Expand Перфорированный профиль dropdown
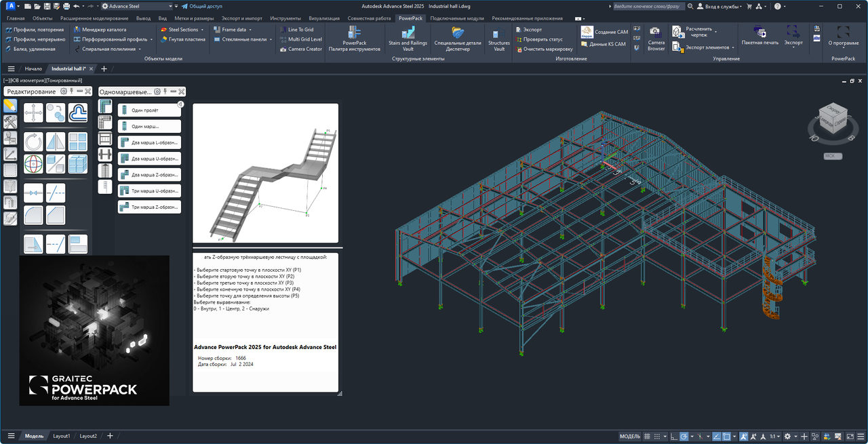868x444 pixels. click(151, 39)
